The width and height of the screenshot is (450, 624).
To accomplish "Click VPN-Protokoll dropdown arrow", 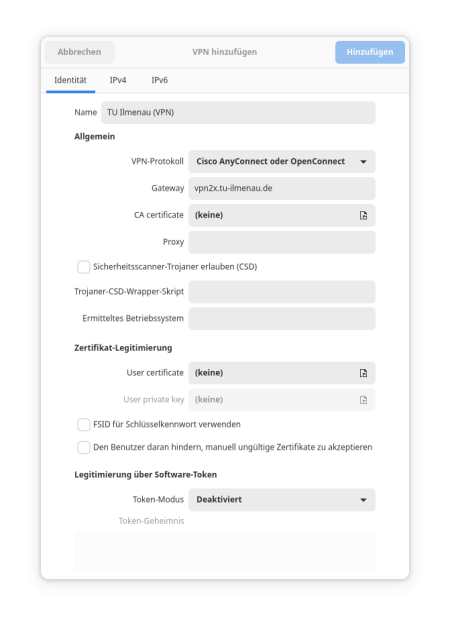I will 363,162.
